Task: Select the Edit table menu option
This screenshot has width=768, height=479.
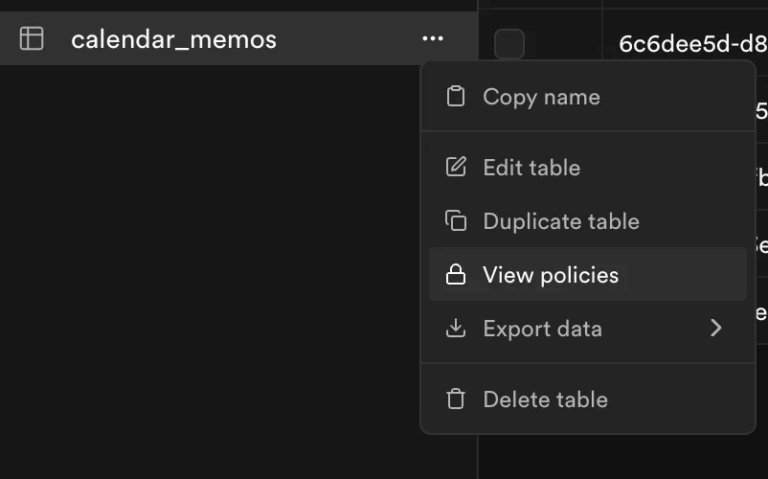Action: tap(531, 167)
